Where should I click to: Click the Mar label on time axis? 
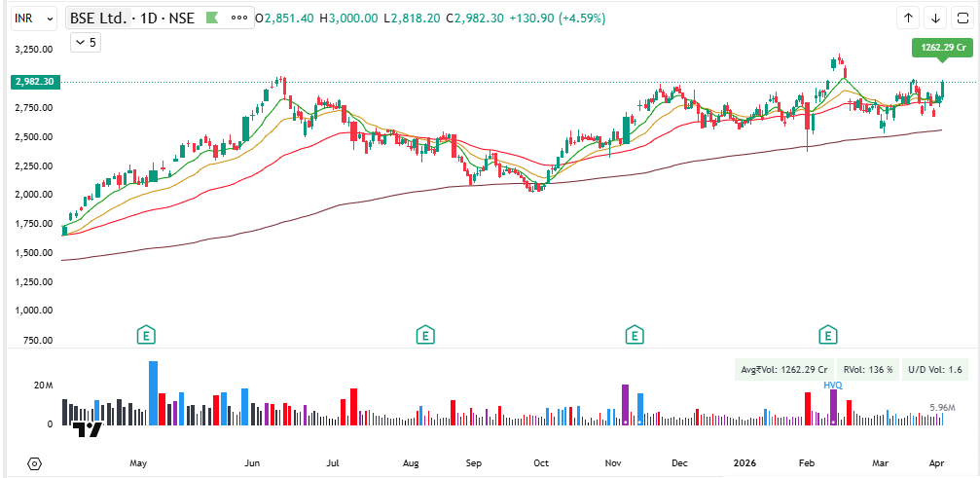(881, 463)
